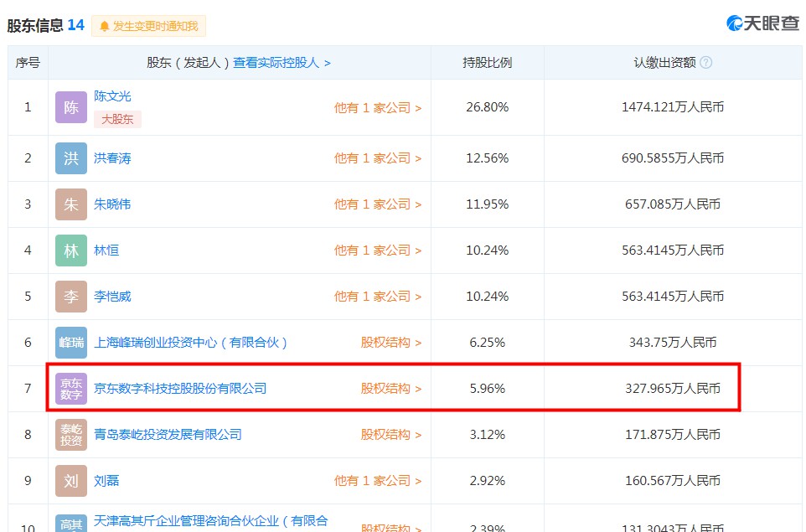Click the 序号 column header

(x=28, y=63)
